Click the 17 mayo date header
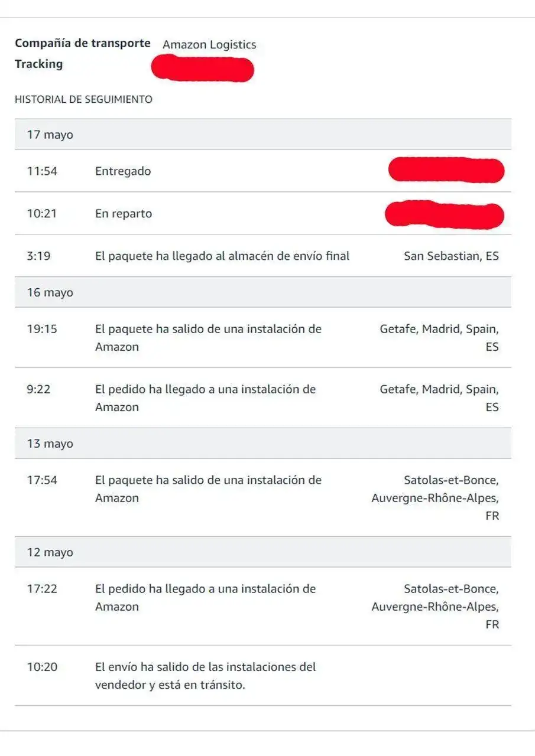535x756 pixels. click(x=50, y=135)
